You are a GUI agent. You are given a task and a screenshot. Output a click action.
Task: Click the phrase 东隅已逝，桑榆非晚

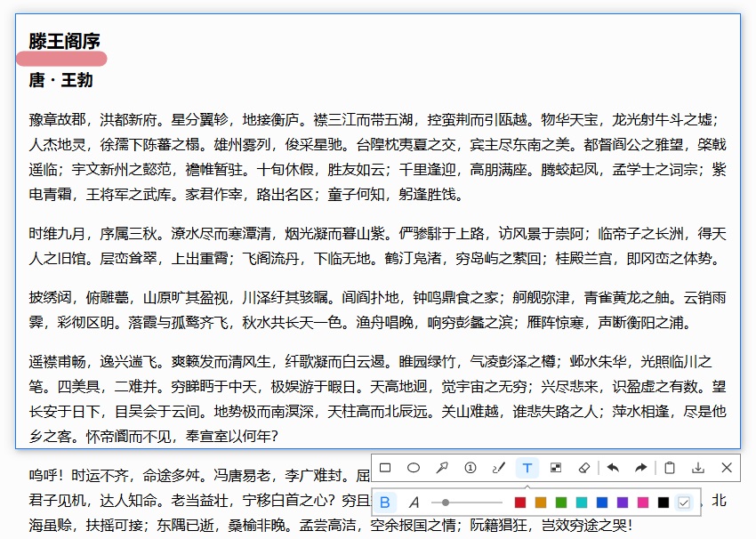tap(221, 525)
